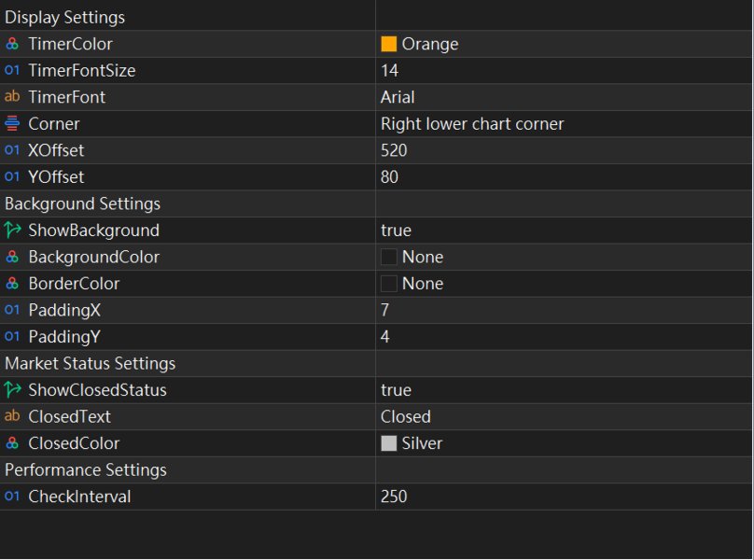Viewport: 754px width, 560px height.
Task: Click the enum icon beside Corner
Action: [x=12, y=123]
